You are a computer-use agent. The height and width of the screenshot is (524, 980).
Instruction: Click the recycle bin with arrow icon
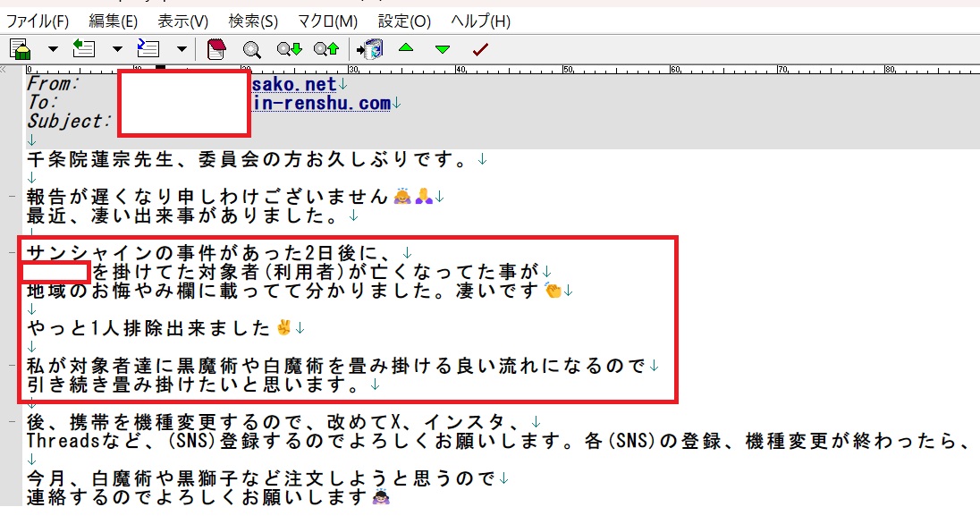369,49
